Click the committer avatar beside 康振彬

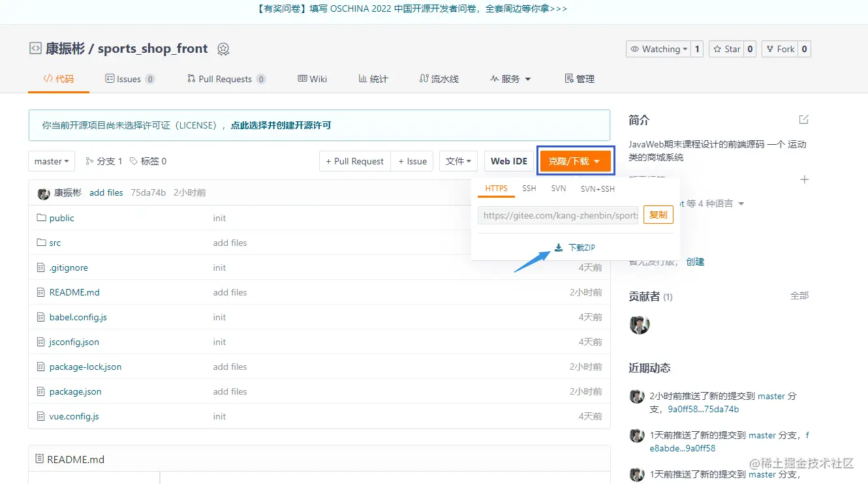tap(44, 193)
